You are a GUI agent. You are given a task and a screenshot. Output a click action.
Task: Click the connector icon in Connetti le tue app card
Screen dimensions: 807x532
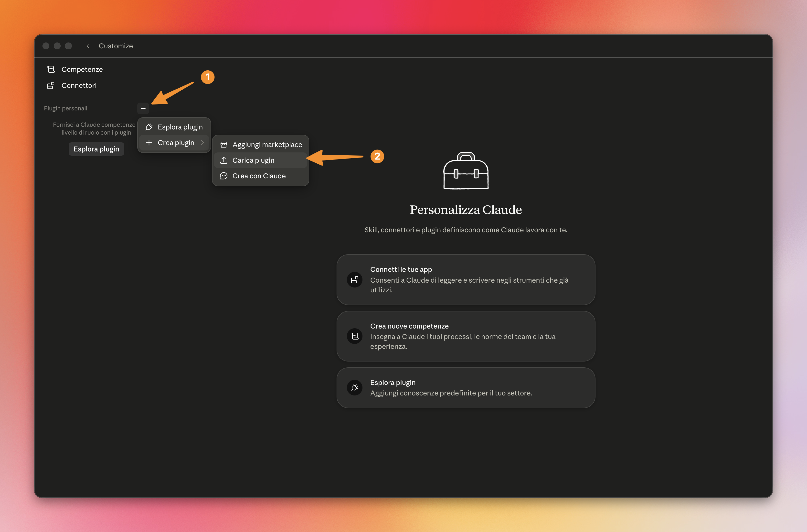pyautogui.click(x=354, y=280)
